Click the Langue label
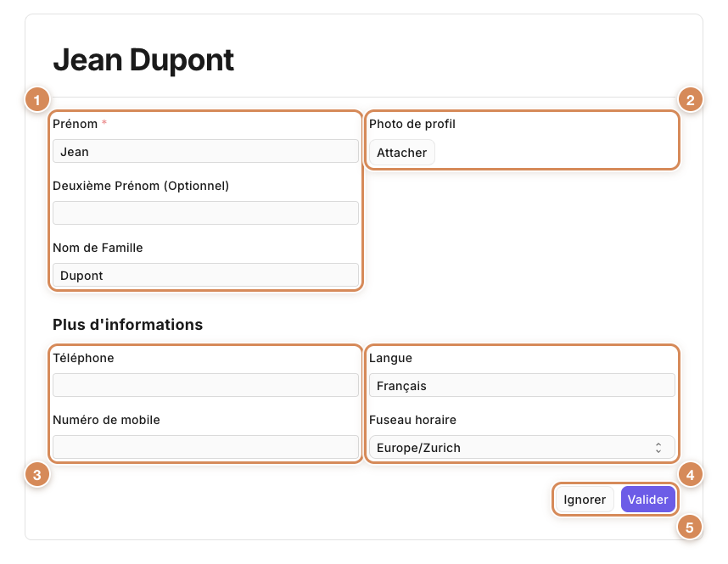728x564 pixels. click(390, 358)
